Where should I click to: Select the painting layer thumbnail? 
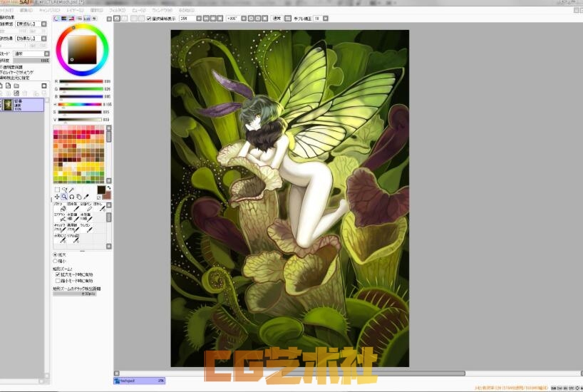pos(8,105)
